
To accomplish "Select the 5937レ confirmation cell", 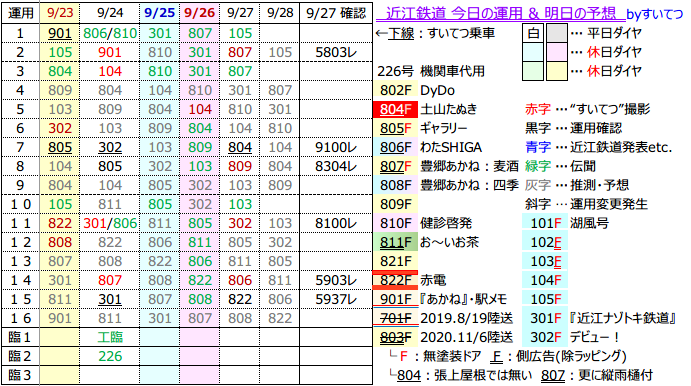I will pos(336,299).
